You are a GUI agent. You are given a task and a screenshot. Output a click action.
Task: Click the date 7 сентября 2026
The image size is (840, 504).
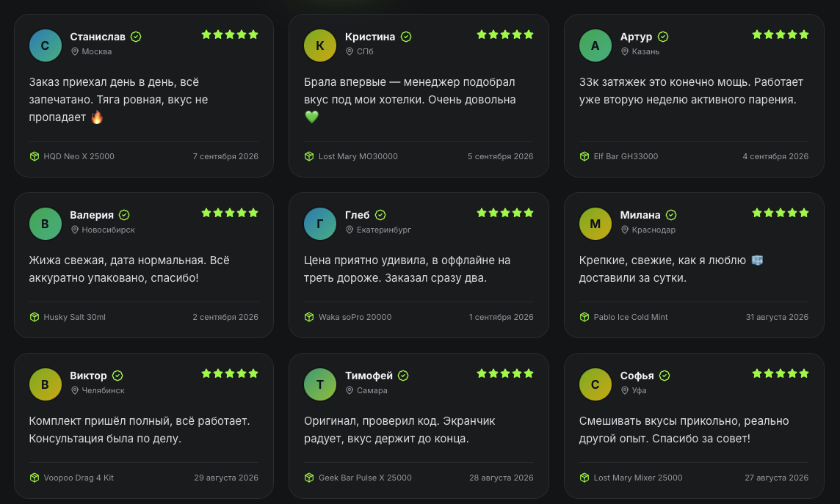click(x=225, y=156)
